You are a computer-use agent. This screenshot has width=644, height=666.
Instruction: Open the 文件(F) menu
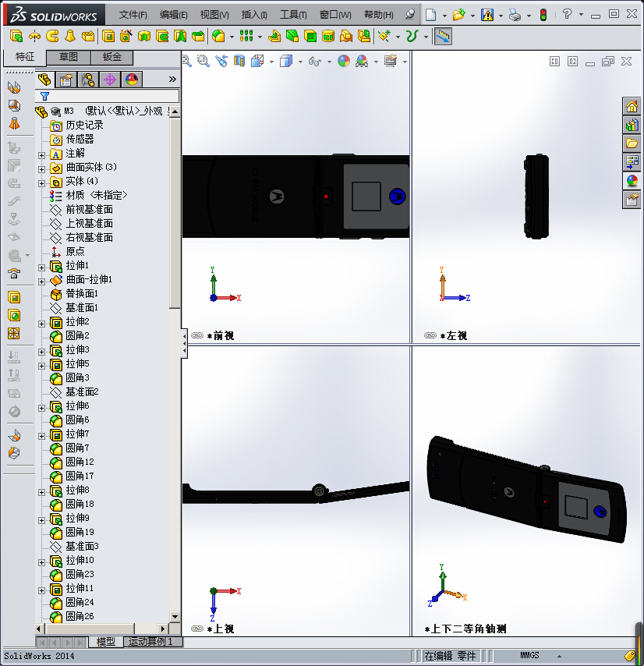coord(133,15)
